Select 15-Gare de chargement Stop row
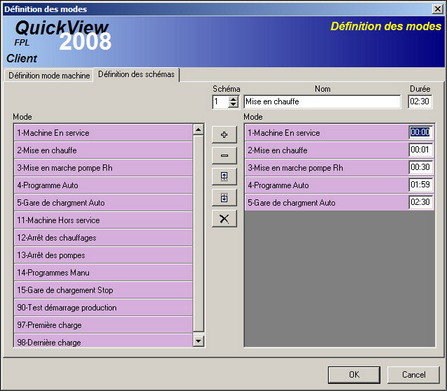This screenshot has height=391, width=447. pos(103,290)
